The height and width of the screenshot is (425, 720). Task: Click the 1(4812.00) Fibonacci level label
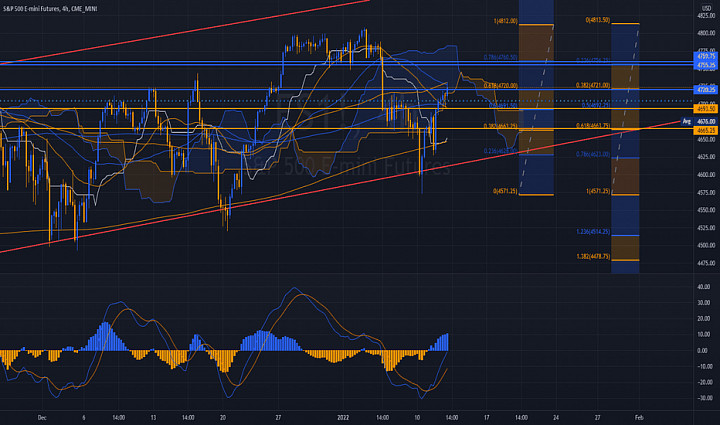coord(505,21)
